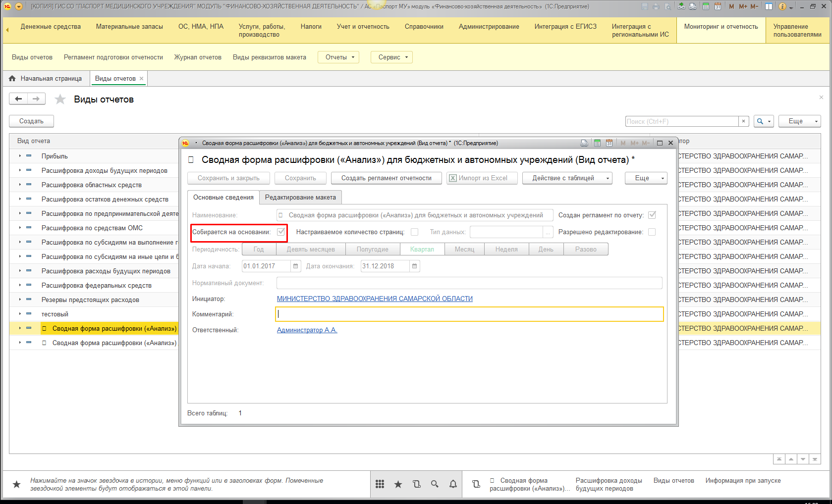
Task: Click the Комментарий input field
Action: coord(469,314)
